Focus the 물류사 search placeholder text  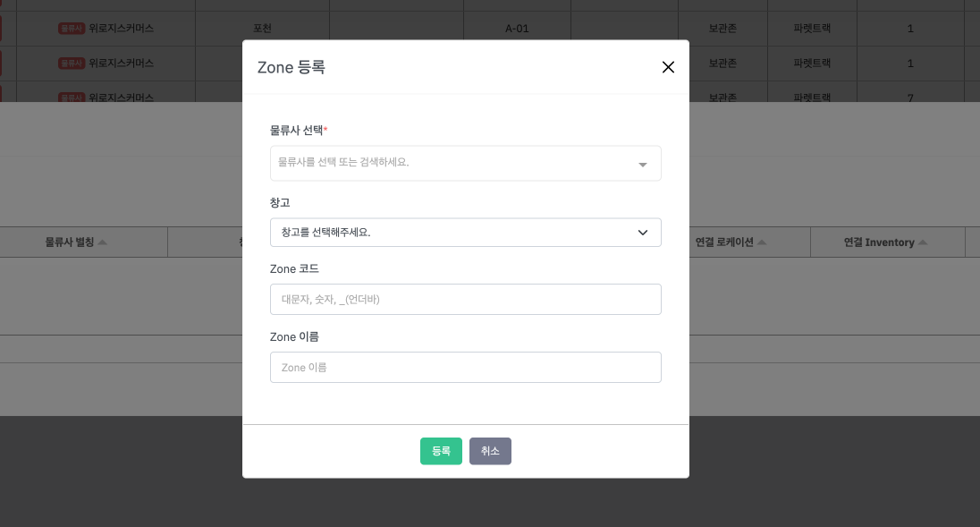(343, 163)
